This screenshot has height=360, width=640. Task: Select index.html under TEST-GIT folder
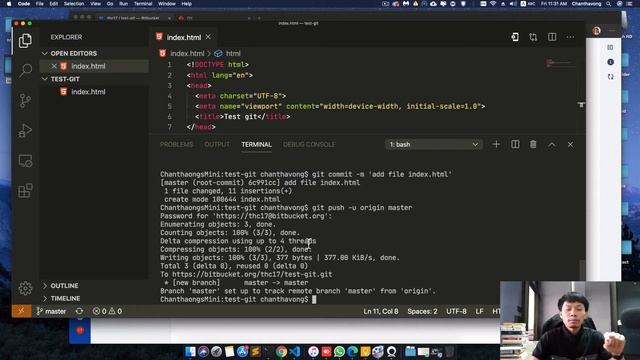click(x=88, y=92)
